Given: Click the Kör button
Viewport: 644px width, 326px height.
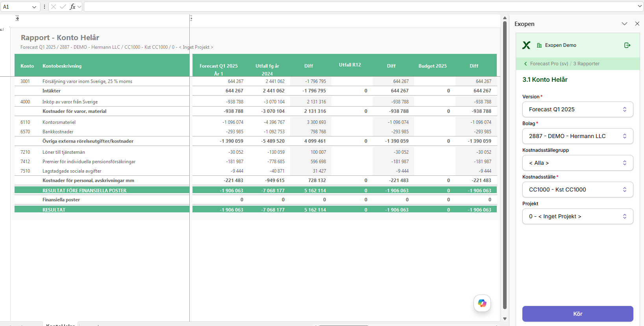Looking at the screenshot, I should pyautogui.click(x=578, y=314).
